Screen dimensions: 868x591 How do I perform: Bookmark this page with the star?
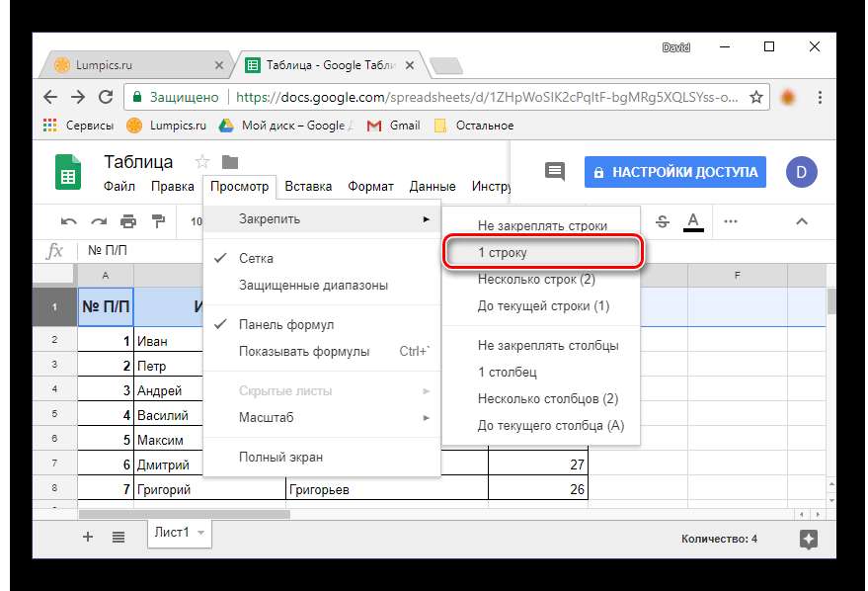point(755,98)
